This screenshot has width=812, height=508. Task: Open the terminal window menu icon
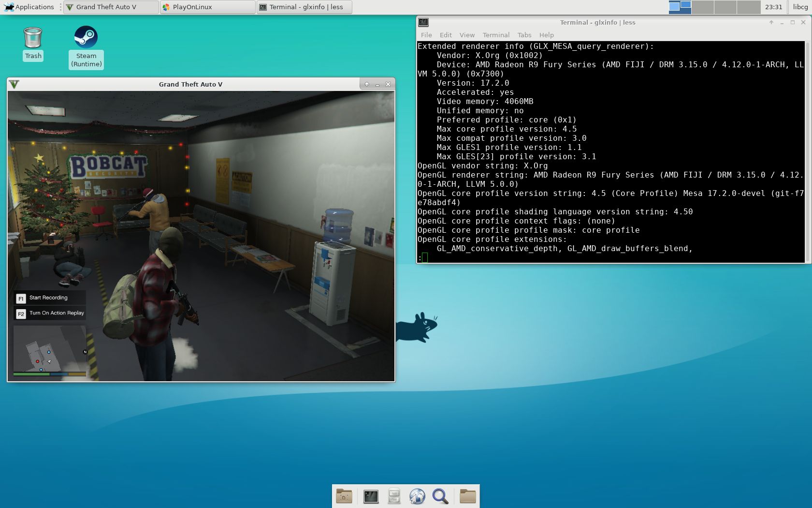(x=423, y=22)
